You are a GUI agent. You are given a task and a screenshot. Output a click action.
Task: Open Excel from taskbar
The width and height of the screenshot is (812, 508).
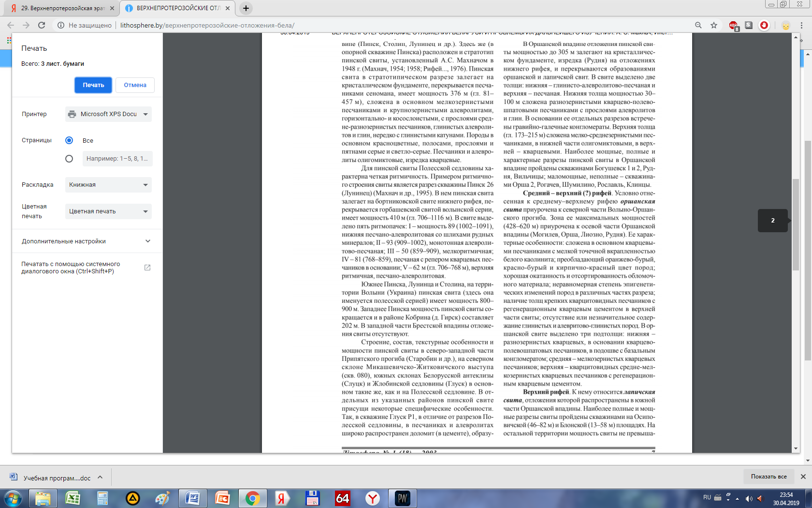pos(73,498)
